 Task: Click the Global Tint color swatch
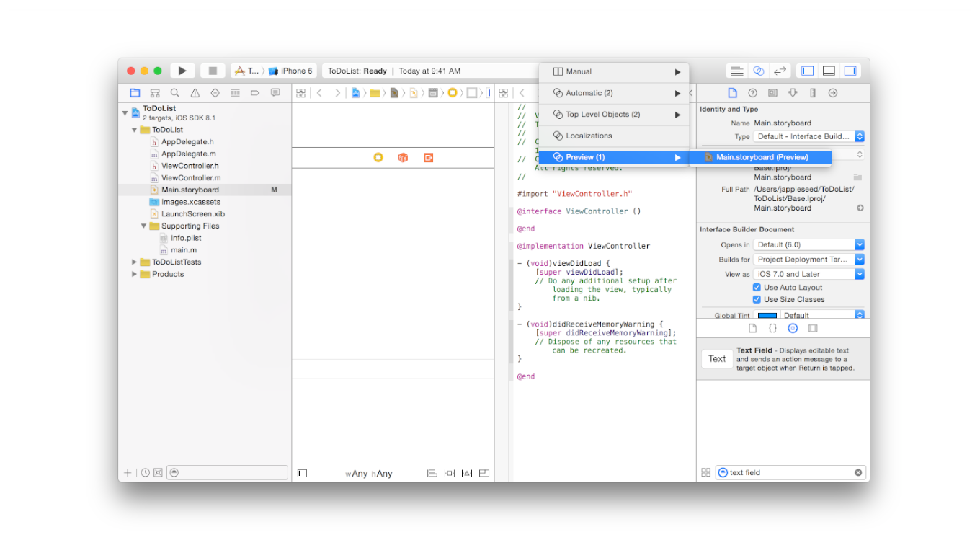click(767, 316)
